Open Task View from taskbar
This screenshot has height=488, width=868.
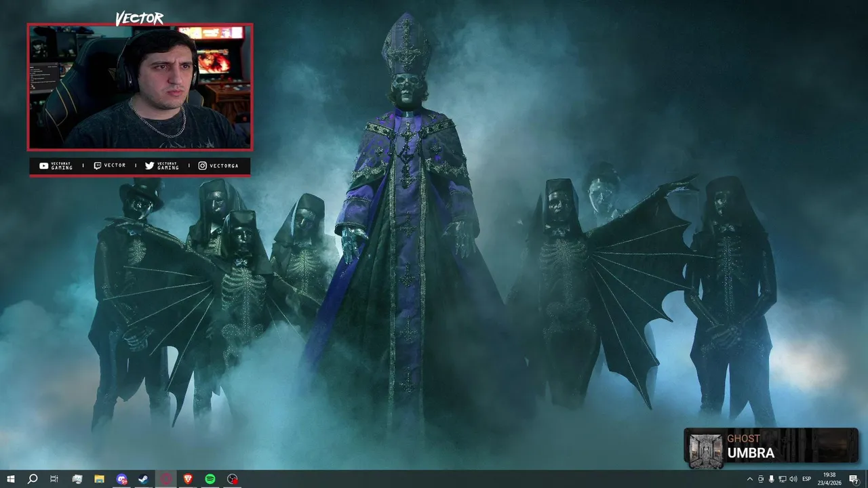pos(54,479)
